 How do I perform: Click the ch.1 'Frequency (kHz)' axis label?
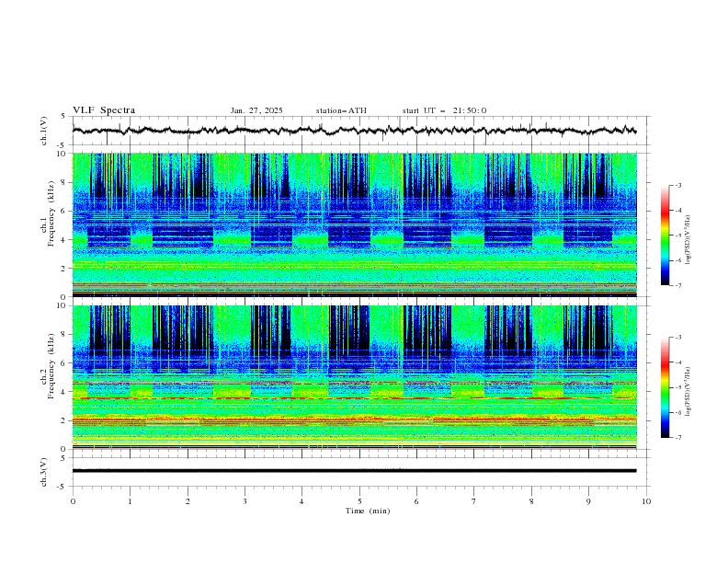coord(51,214)
